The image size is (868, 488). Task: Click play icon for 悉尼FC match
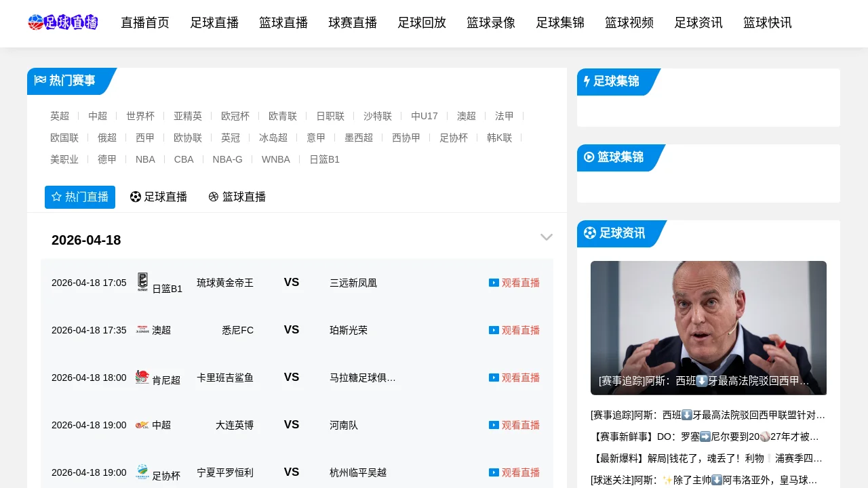tap(494, 330)
